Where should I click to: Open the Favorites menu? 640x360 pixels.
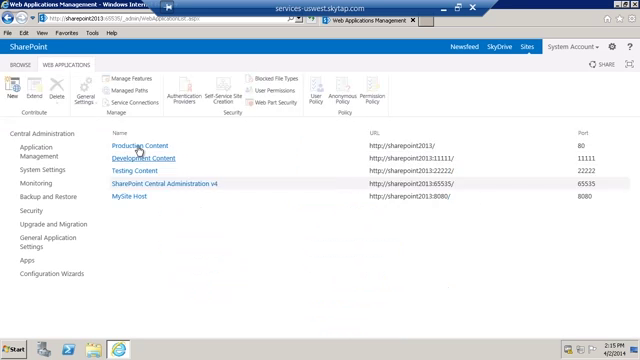(x=67, y=33)
